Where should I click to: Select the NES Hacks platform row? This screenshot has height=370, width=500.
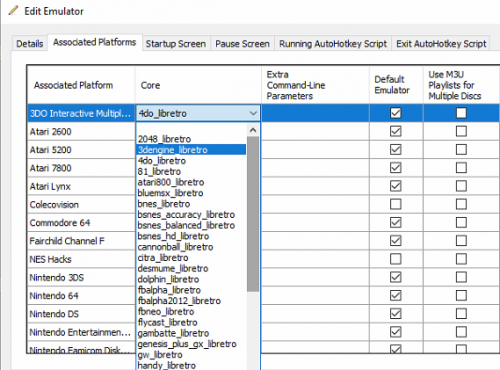tap(81, 259)
